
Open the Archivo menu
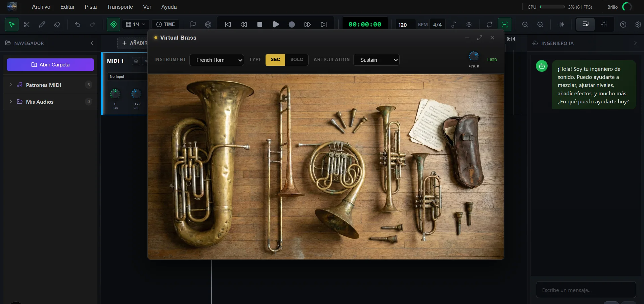[x=41, y=7]
